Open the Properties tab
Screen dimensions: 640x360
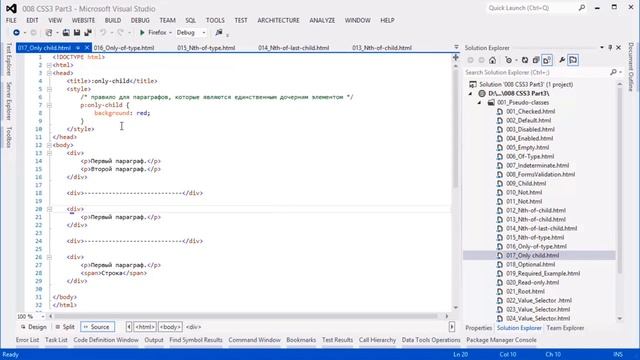(x=478, y=328)
